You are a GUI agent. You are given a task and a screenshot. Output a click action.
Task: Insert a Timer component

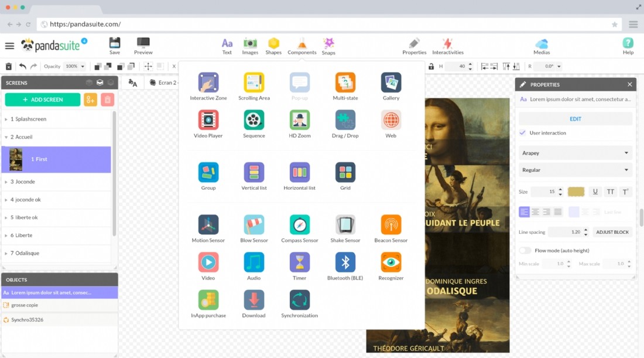point(299,262)
